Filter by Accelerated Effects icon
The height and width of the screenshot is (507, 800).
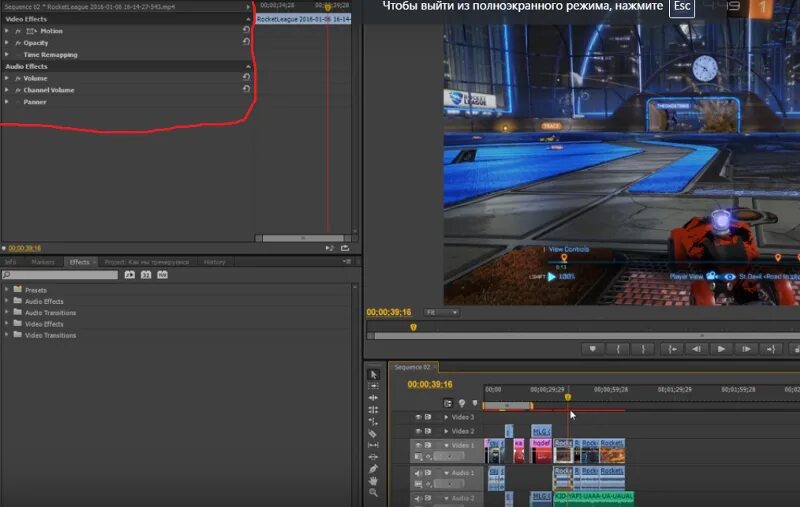click(x=130, y=275)
